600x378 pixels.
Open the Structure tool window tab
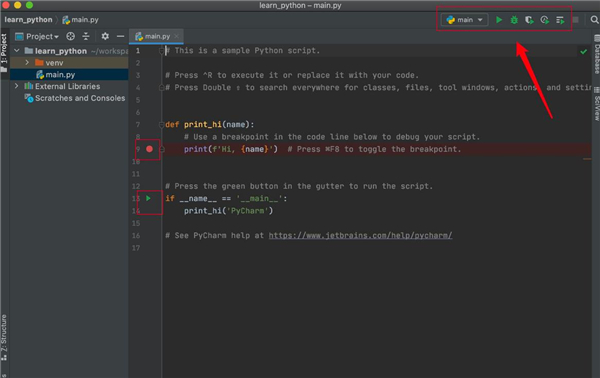click(x=4, y=337)
